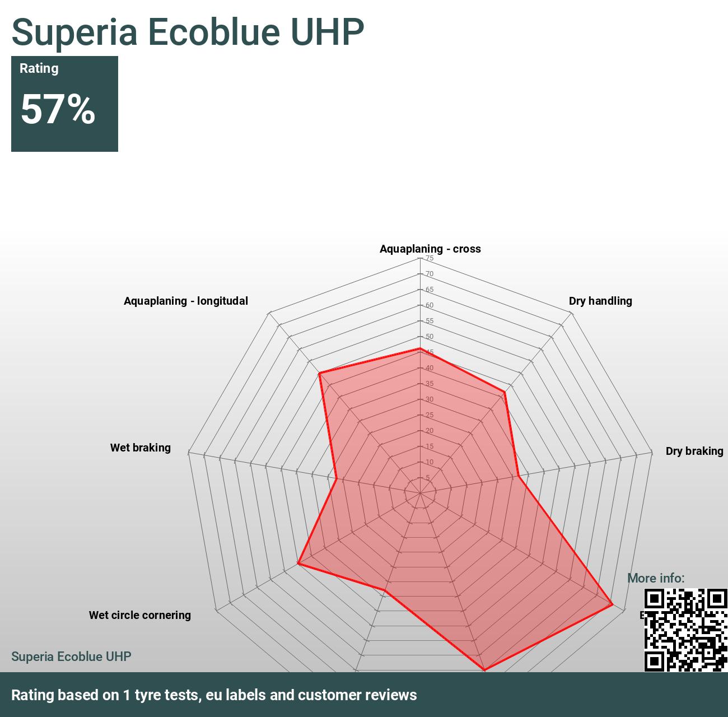Click the Dry braking axis label

694,451
